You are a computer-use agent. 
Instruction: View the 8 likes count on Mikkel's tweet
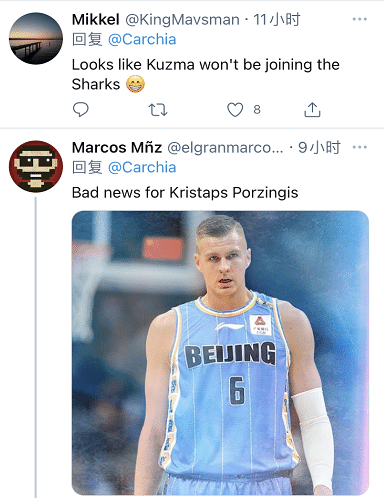coord(257,110)
